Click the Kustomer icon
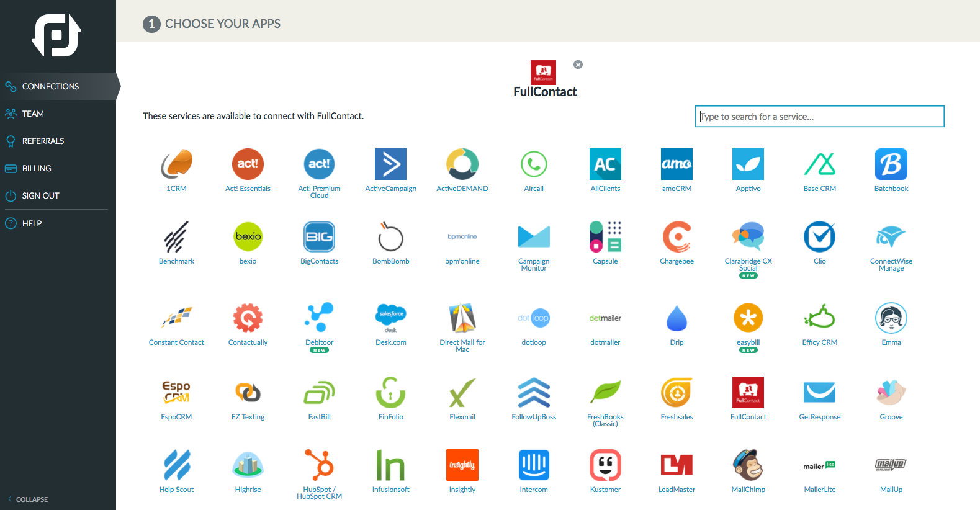 [x=605, y=465]
